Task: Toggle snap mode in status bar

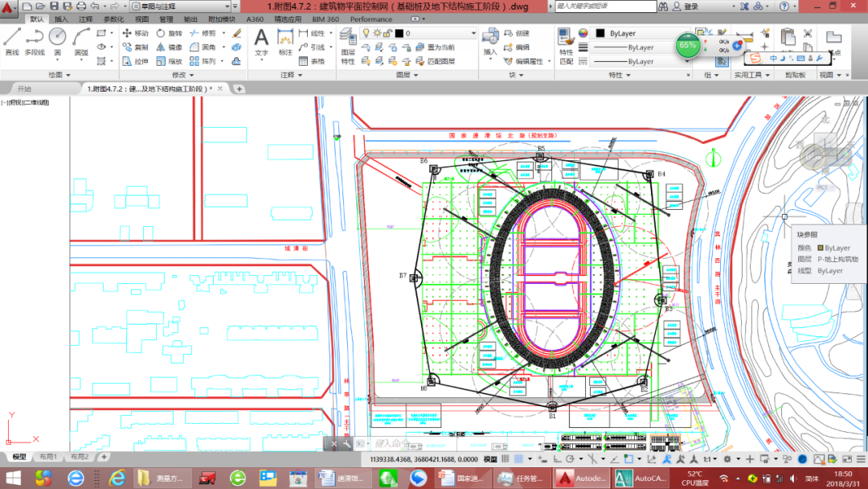Action: click(x=518, y=458)
